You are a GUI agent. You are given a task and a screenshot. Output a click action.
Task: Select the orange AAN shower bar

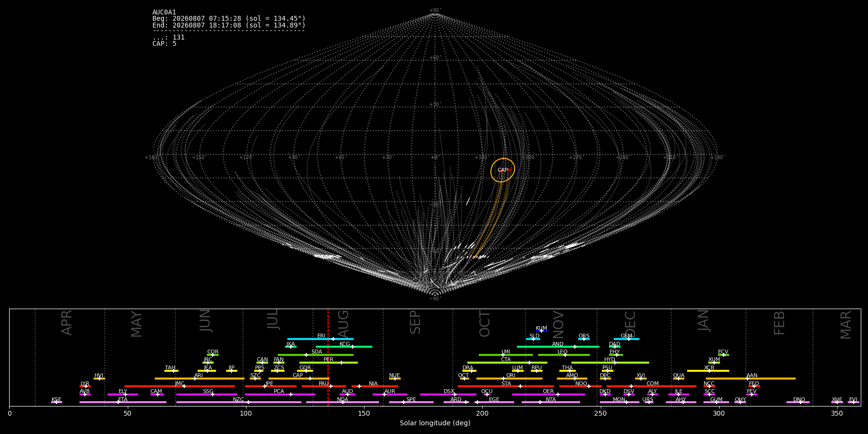[x=751, y=379]
